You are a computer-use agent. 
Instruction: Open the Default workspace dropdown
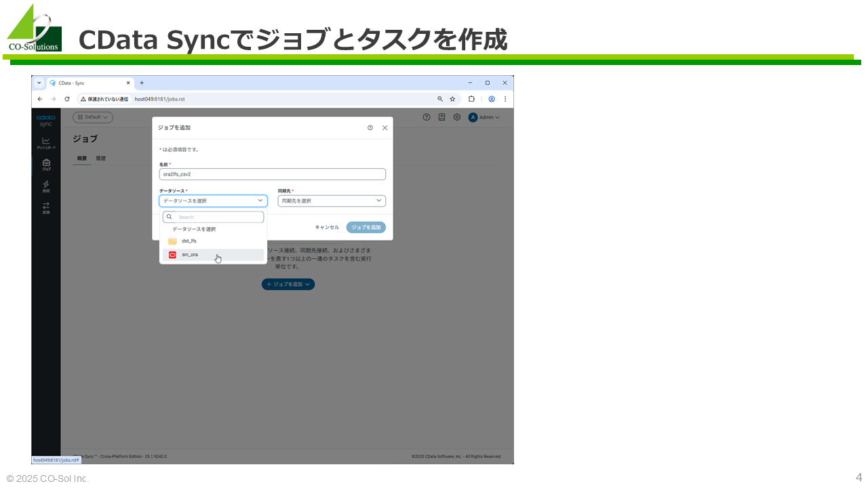(x=93, y=117)
